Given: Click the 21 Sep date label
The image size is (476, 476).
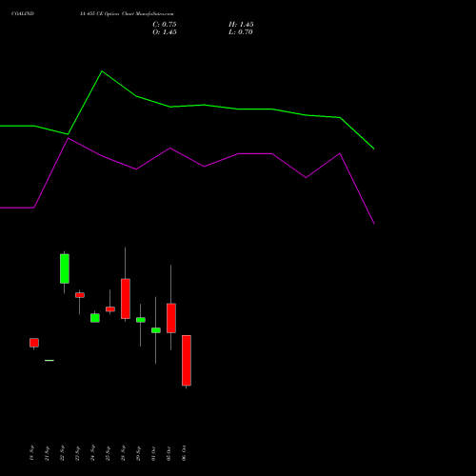Looking at the screenshot, I should click(x=47, y=453).
